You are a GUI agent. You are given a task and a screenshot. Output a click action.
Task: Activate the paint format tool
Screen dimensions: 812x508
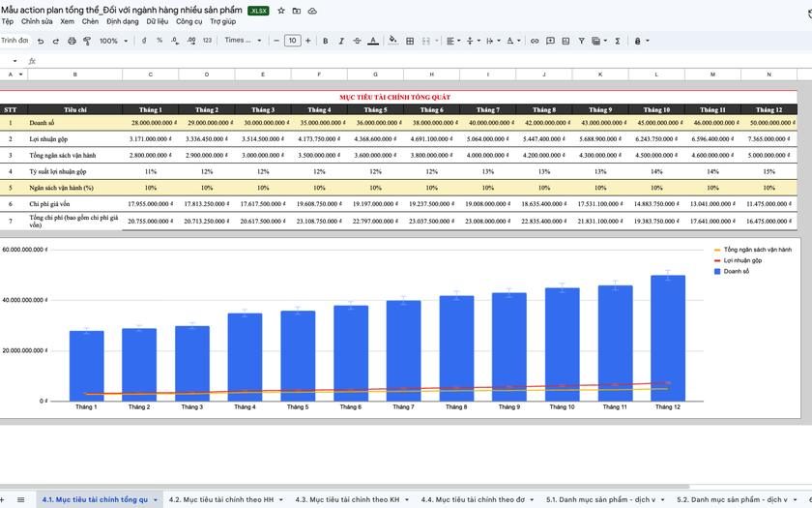coord(87,41)
